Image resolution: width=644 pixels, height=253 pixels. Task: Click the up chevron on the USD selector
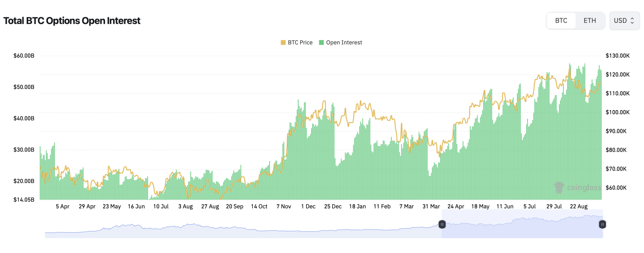pyautogui.click(x=633, y=19)
